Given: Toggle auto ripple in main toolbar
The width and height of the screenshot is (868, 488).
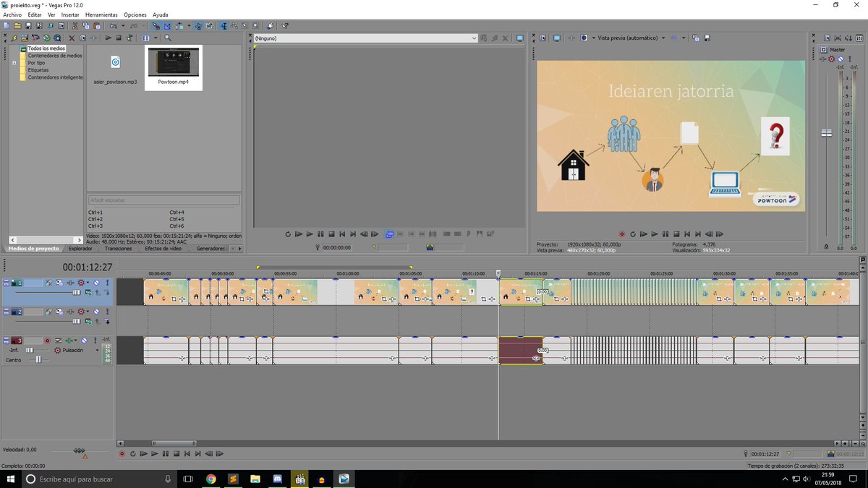Looking at the screenshot, I should (x=179, y=26).
